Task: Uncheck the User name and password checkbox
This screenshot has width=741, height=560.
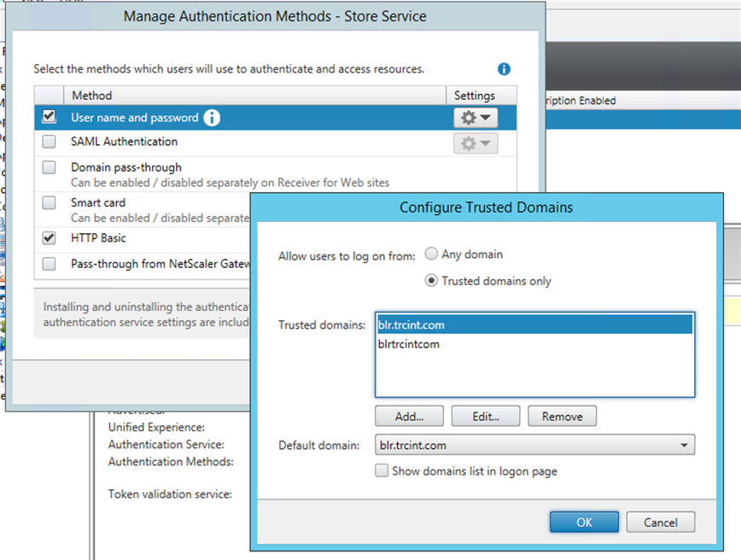Action: pyautogui.click(x=49, y=116)
